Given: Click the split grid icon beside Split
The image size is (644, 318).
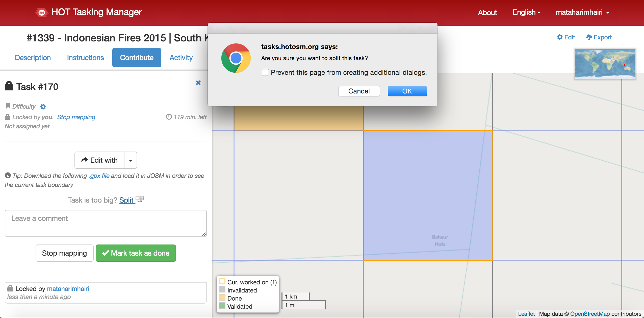Looking at the screenshot, I should click(140, 200).
